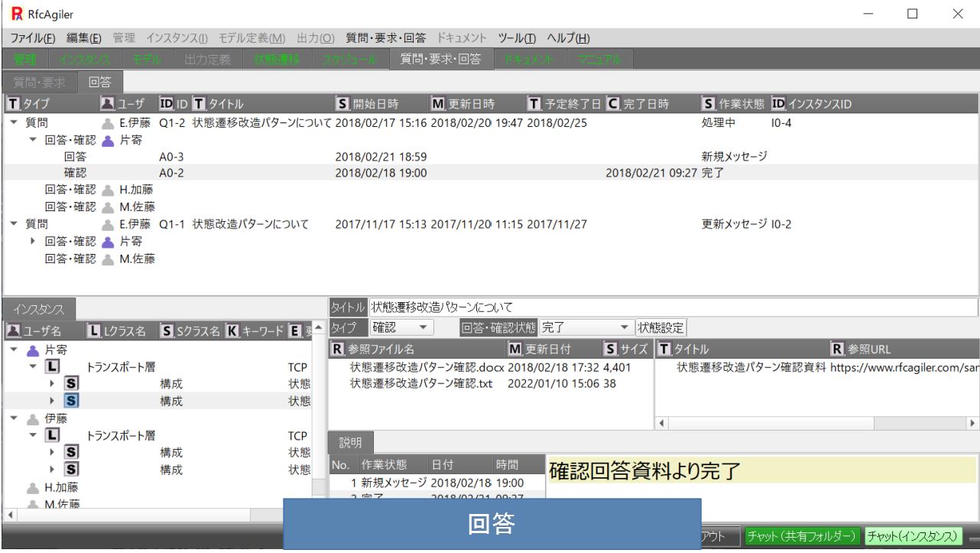Click the M icon of the 更新日付 header
This screenshot has height=553, width=980.
coord(514,350)
